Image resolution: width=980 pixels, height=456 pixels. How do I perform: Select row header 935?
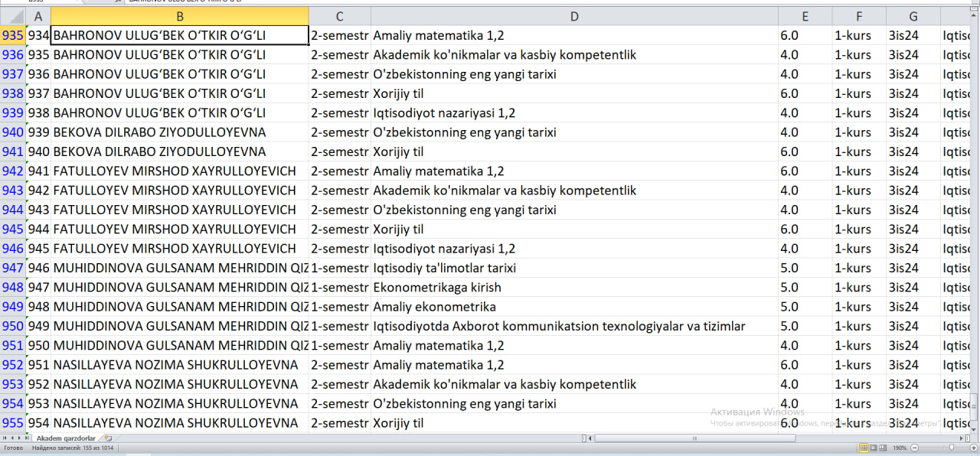click(x=13, y=35)
